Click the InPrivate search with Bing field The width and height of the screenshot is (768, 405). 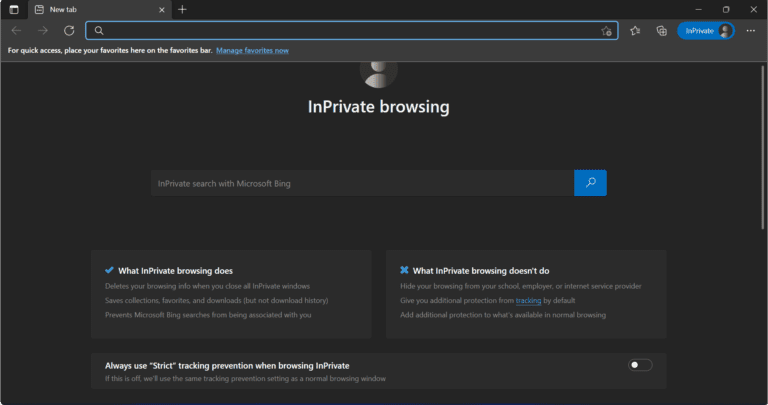coord(362,183)
